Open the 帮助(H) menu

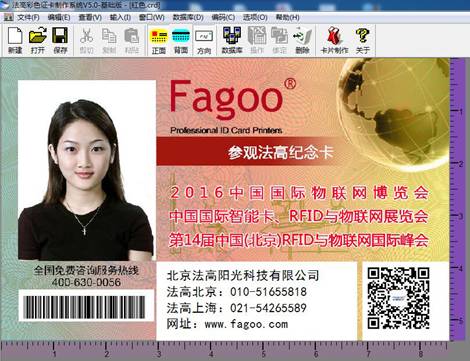(287, 17)
